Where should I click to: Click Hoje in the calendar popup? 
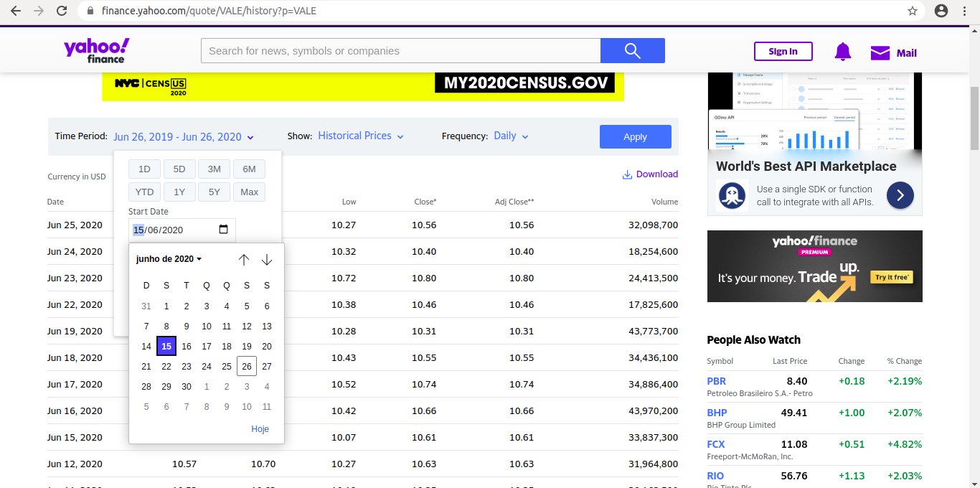pos(260,428)
